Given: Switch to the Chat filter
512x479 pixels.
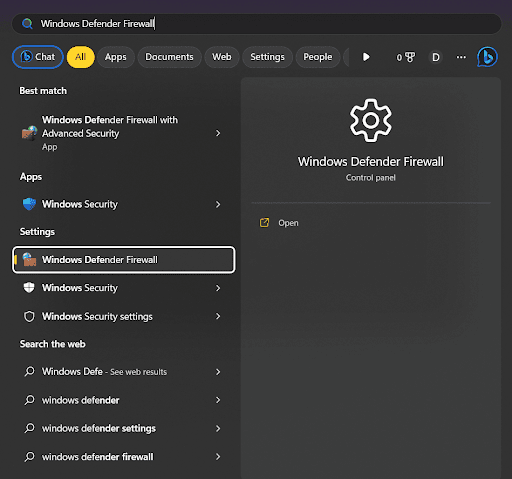Looking at the screenshot, I should pyautogui.click(x=38, y=57).
